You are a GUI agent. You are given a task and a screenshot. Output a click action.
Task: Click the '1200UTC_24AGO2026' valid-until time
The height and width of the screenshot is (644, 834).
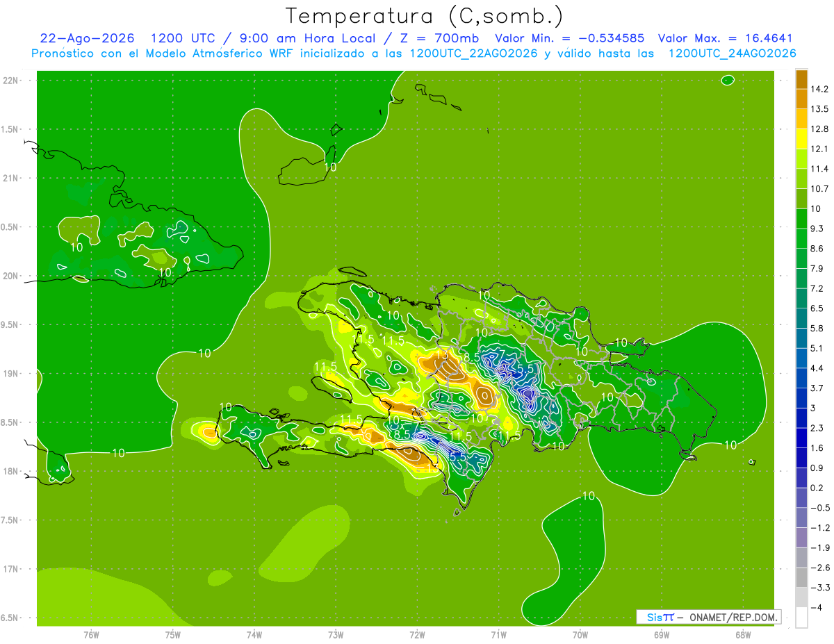click(732, 53)
